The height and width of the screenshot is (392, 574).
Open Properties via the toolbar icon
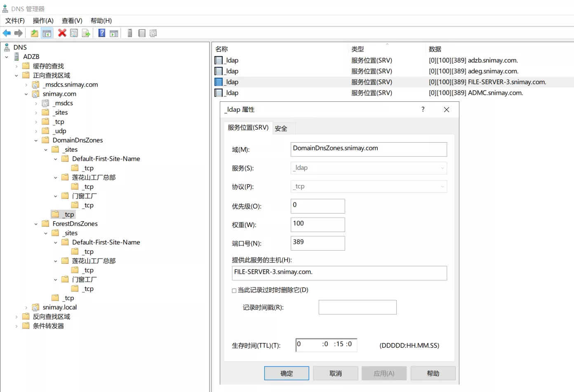74,33
